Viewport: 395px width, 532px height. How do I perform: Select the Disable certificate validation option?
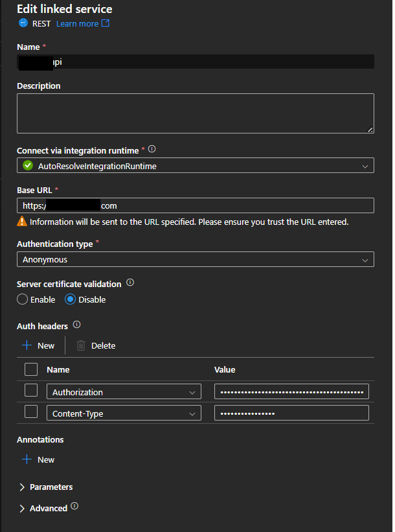[x=70, y=299]
